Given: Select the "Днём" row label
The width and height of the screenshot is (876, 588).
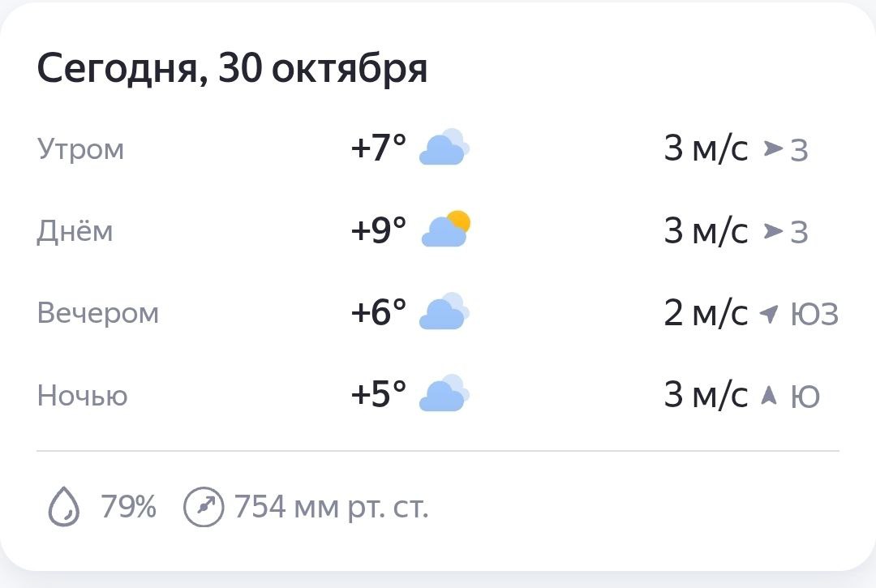Looking at the screenshot, I should tap(75, 231).
